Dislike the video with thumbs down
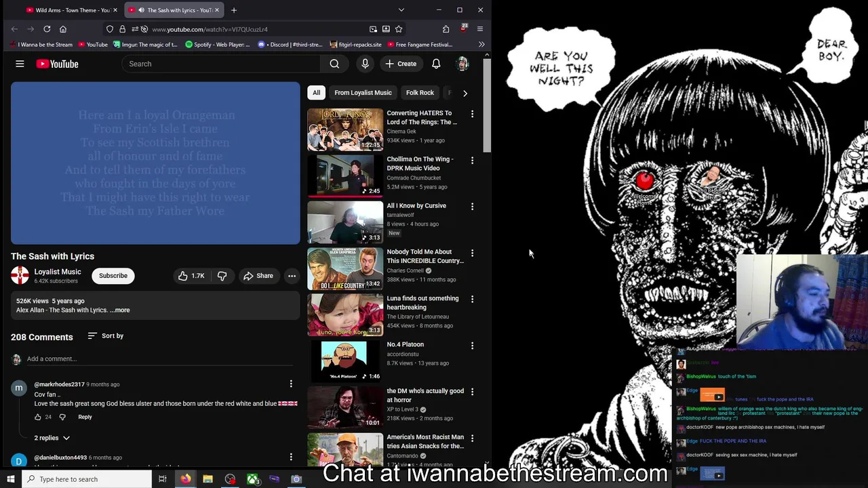This screenshot has width=868, height=488. (x=222, y=276)
